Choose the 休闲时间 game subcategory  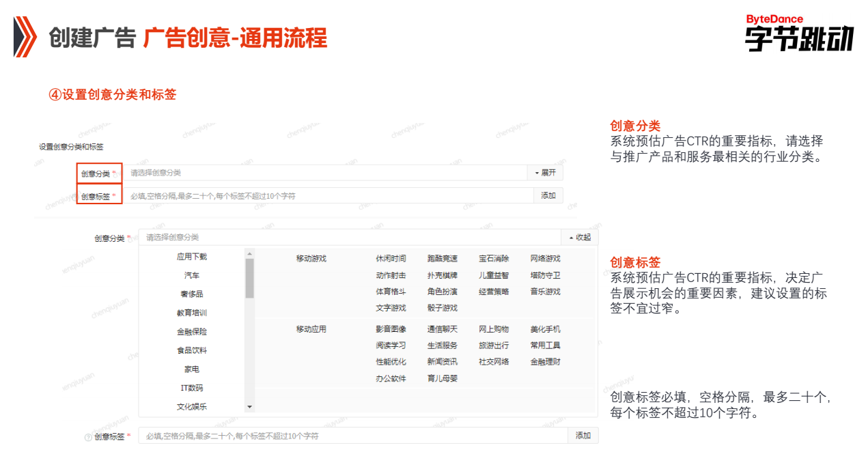point(391,259)
